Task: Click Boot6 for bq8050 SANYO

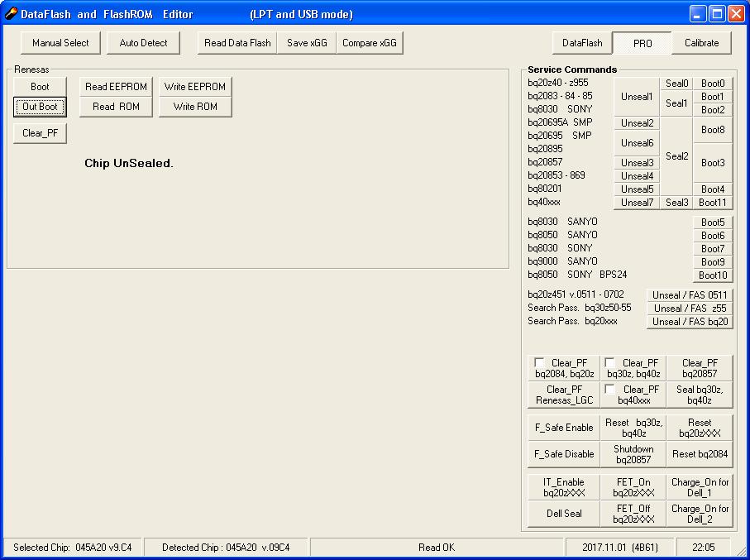Action: point(713,236)
